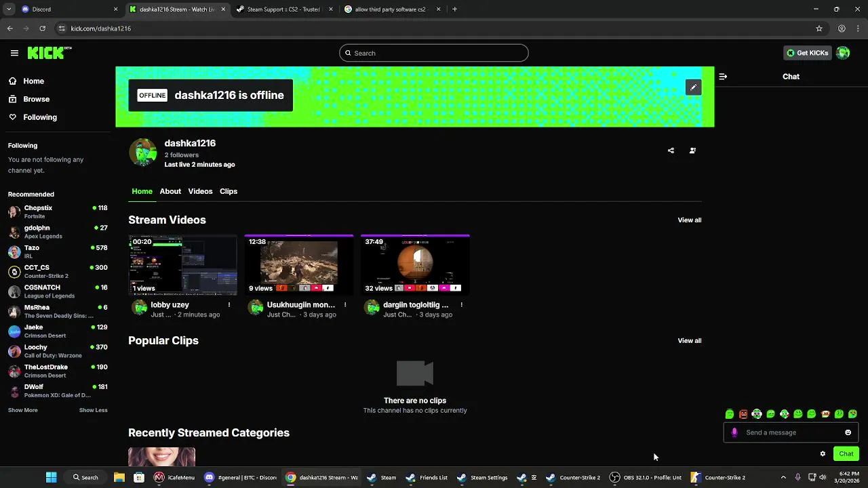
Task: Collapse recommended list with Show Less
Action: tap(94, 410)
